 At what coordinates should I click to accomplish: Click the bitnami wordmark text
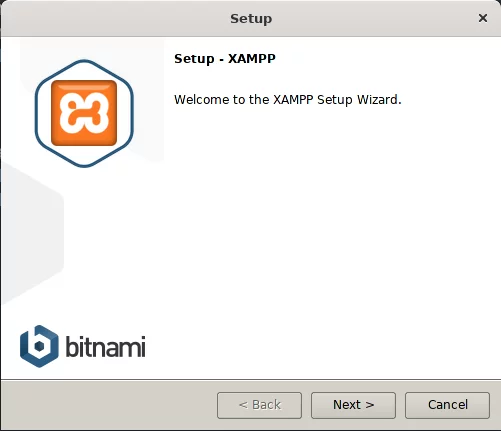point(105,346)
